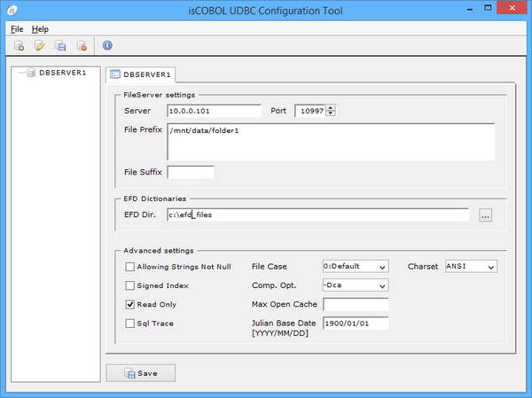532x398 pixels.
Task: Expand the Comp. Opt. dropdown
Action: [354, 285]
